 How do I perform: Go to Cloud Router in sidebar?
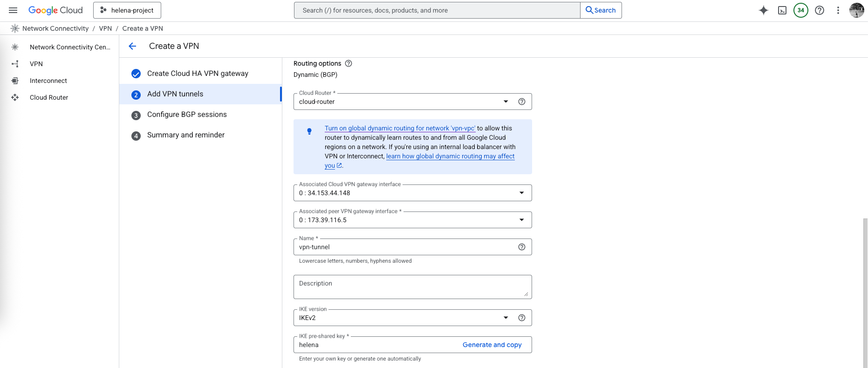pyautogui.click(x=49, y=97)
